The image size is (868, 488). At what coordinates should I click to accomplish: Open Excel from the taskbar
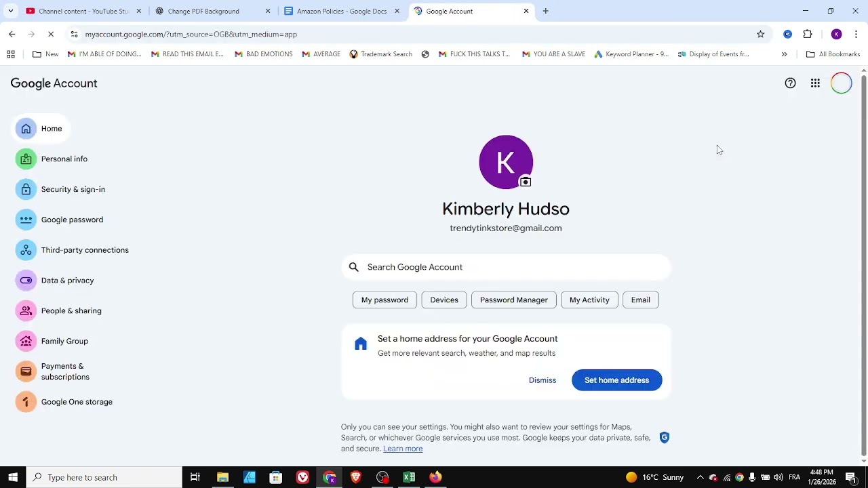click(x=409, y=477)
